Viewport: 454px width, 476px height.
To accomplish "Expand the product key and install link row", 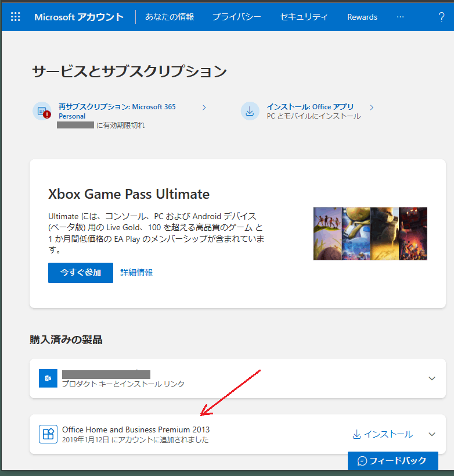I will [432, 378].
